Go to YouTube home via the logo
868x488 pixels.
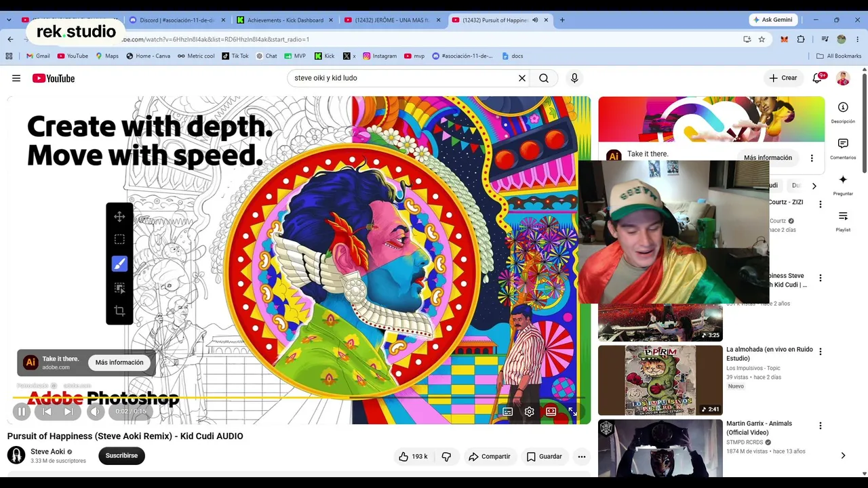tap(54, 79)
